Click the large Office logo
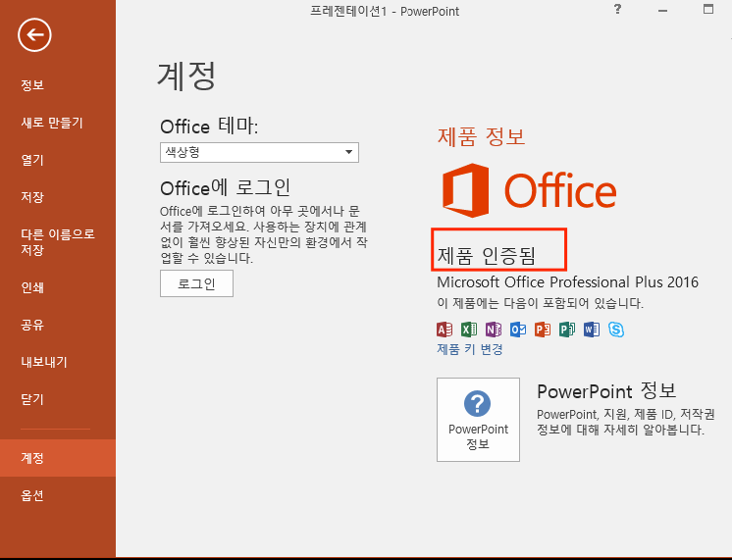Image resolution: width=732 pixels, height=560 pixels. click(x=530, y=190)
